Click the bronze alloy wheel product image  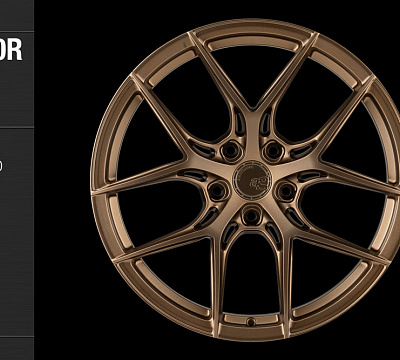click(x=245, y=180)
